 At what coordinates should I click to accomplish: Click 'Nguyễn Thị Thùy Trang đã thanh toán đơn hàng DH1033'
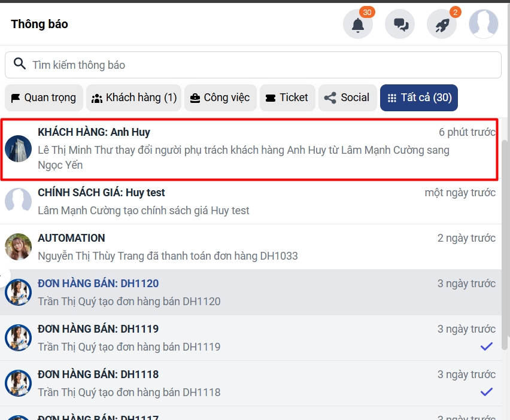168,256
